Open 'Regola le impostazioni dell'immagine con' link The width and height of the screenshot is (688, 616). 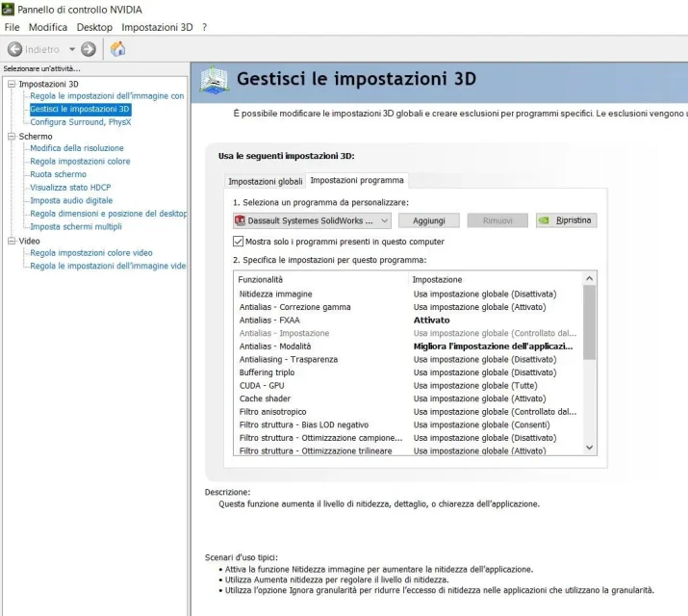click(107, 95)
